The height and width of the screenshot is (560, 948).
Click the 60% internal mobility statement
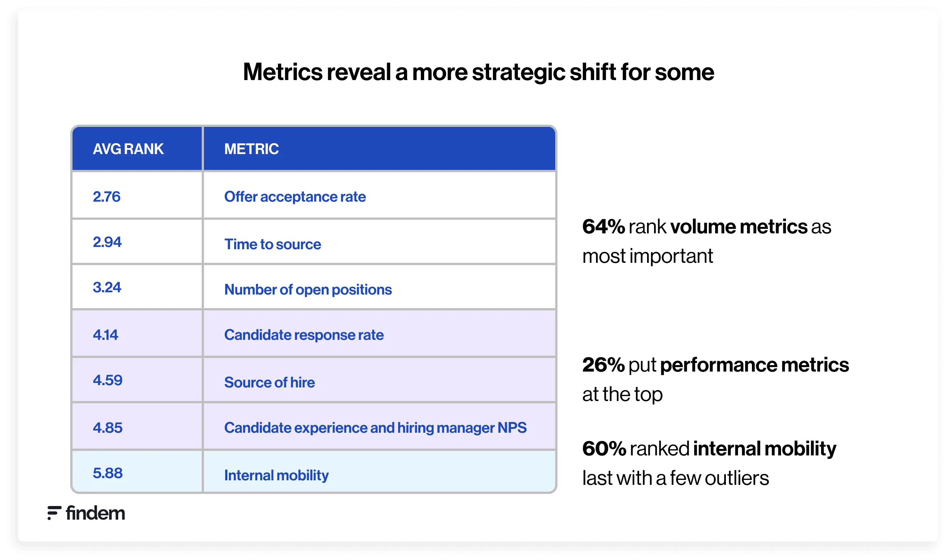tap(709, 463)
